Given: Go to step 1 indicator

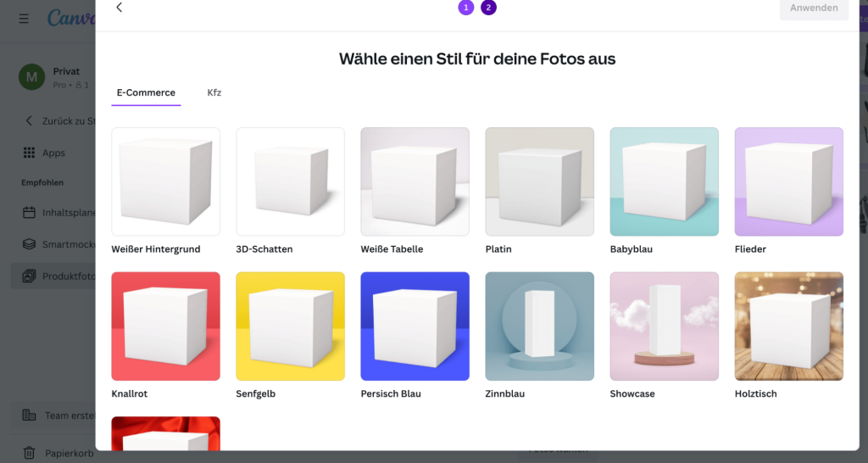Looking at the screenshot, I should click(x=465, y=8).
